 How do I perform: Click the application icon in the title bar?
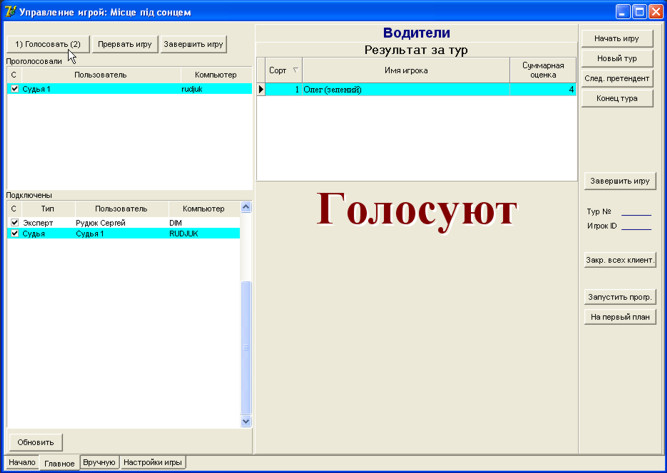point(10,11)
